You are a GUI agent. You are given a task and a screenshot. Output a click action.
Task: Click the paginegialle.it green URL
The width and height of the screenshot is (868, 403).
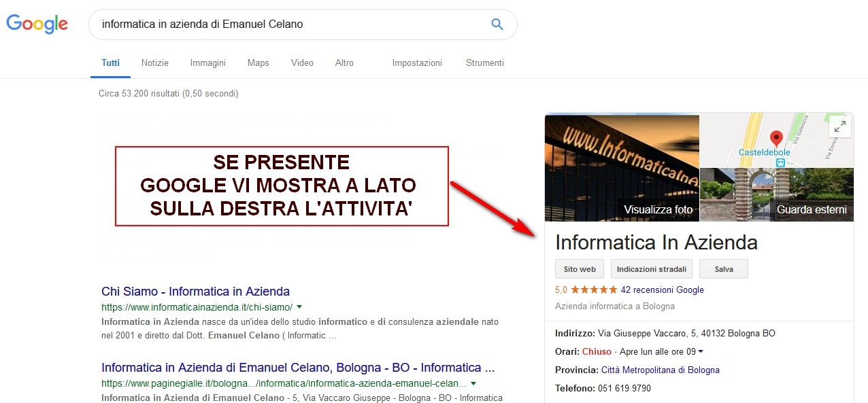[284, 383]
